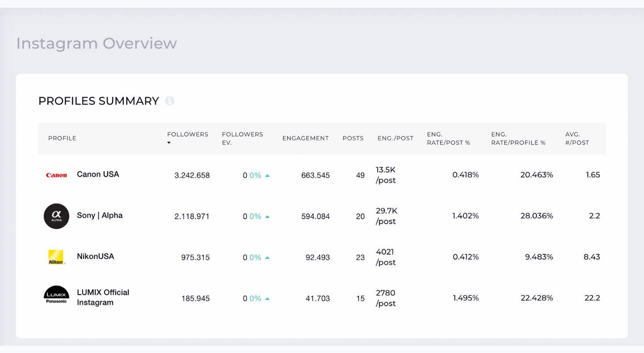Click engagement rate 1.402%

465,216
